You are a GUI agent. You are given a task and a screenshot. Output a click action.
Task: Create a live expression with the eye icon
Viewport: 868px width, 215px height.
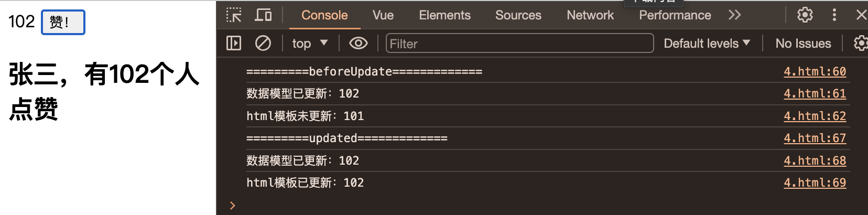(x=359, y=43)
